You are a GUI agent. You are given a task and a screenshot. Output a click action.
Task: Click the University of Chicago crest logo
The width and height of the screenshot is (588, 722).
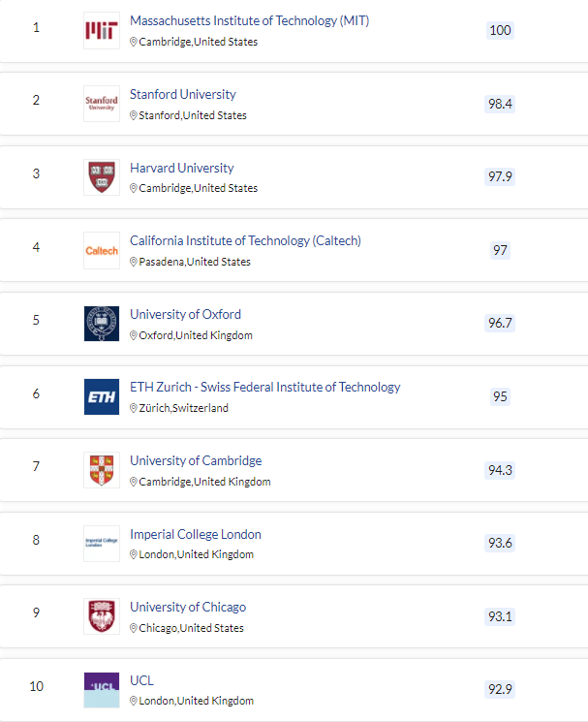pyautogui.click(x=102, y=616)
